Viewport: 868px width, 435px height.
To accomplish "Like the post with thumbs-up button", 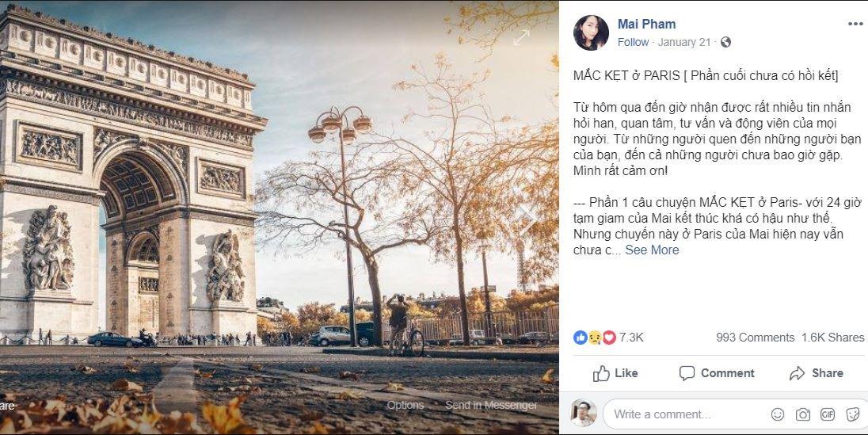I will (615, 373).
